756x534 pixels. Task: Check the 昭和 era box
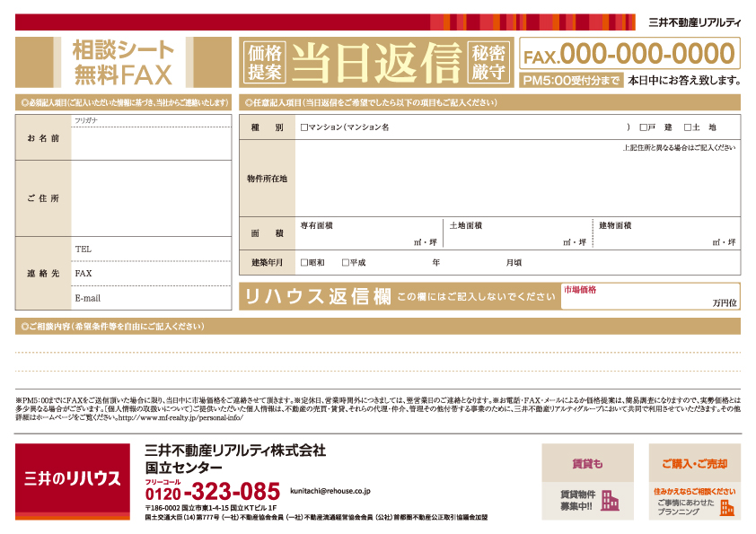[x=303, y=263]
